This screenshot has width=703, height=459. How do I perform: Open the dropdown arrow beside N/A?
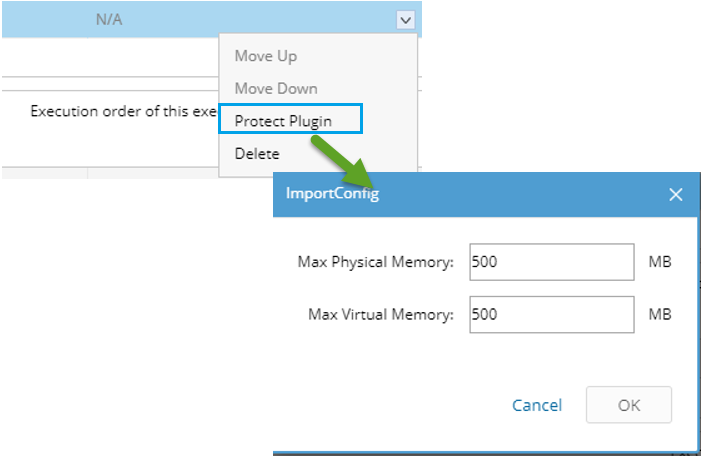[x=404, y=19]
